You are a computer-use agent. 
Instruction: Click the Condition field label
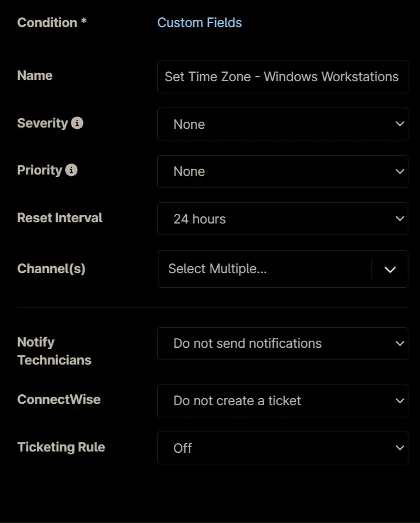[52, 23]
